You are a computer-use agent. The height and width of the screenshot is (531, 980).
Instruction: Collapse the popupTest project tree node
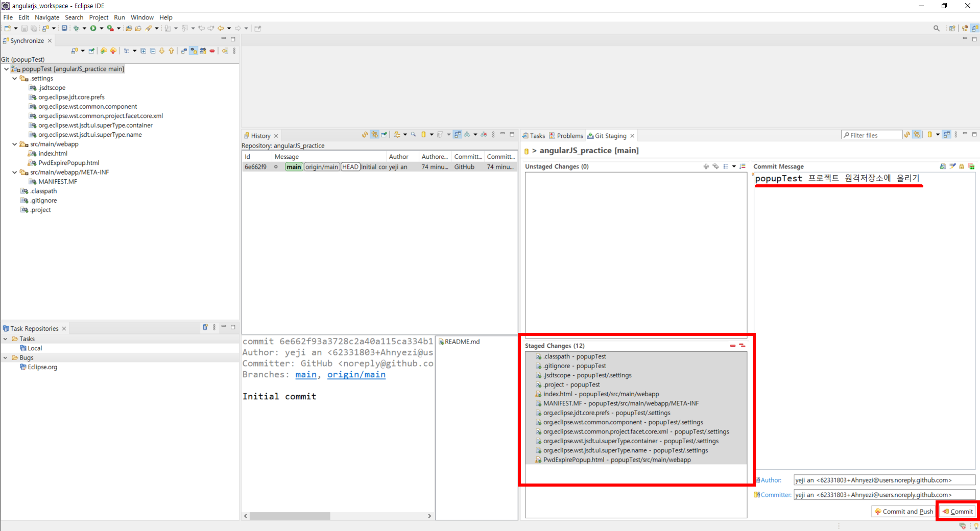pos(6,69)
